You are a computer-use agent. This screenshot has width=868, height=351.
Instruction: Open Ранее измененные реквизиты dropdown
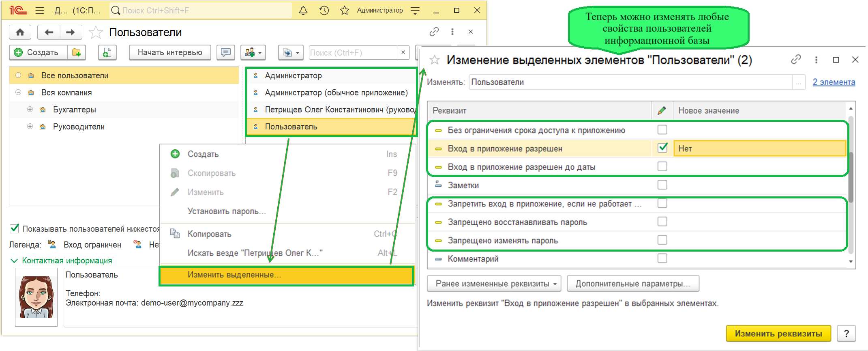(x=494, y=284)
